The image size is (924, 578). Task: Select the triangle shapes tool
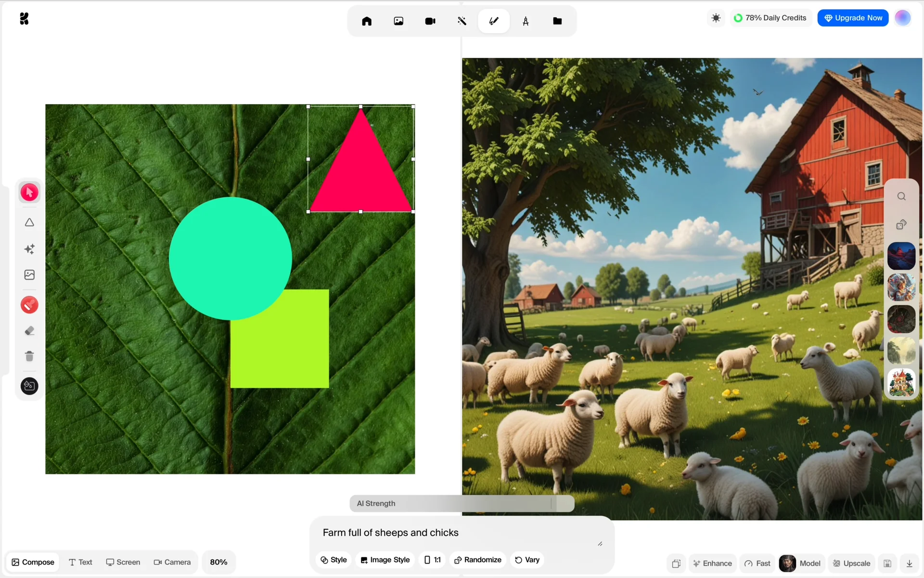point(29,223)
